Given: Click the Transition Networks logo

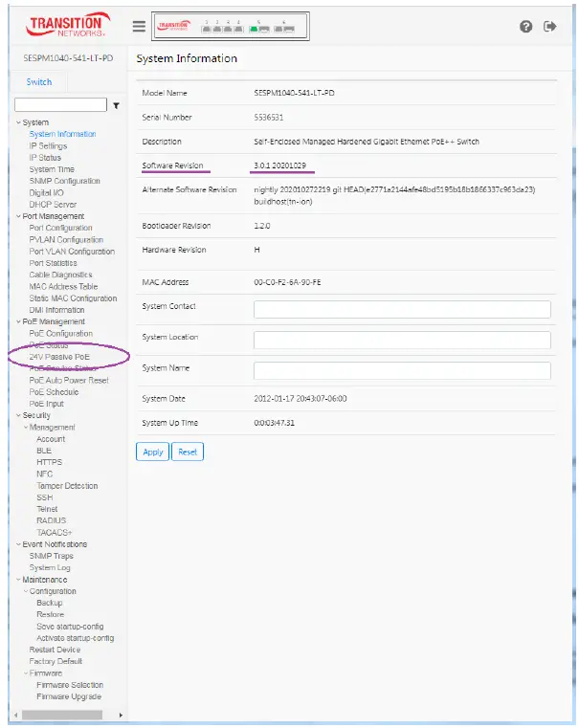Looking at the screenshot, I should tap(68, 25).
